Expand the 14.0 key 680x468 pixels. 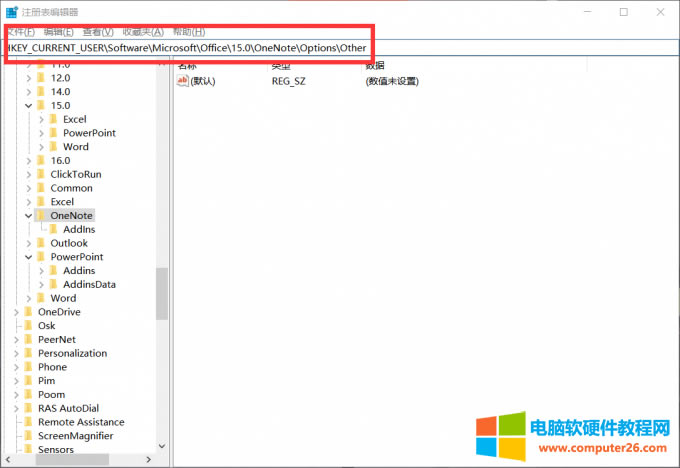click(29, 92)
